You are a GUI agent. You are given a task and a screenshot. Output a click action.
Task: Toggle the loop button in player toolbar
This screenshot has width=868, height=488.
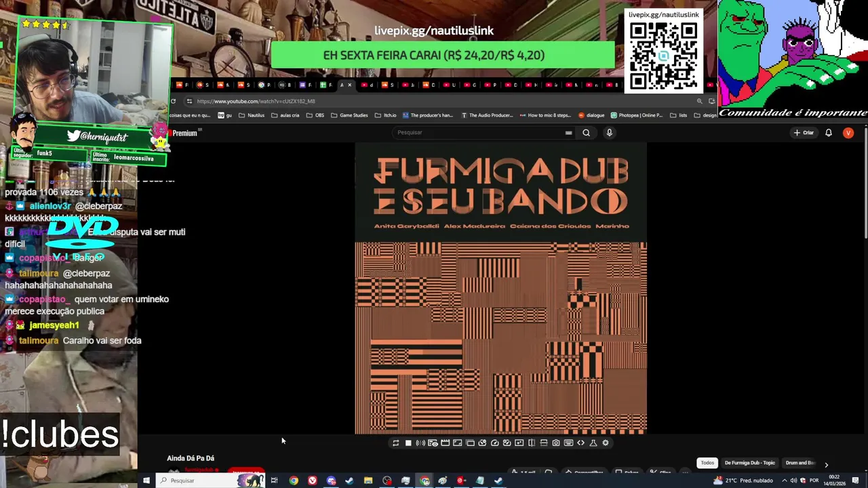click(395, 443)
